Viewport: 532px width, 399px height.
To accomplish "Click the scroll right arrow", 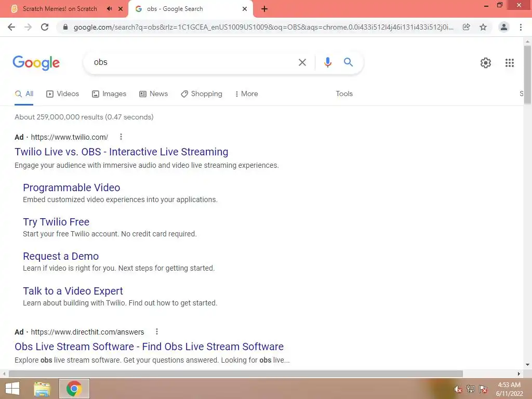I will coord(519,374).
